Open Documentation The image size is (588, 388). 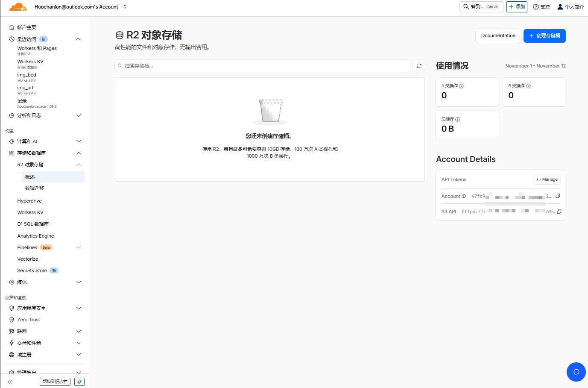498,36
